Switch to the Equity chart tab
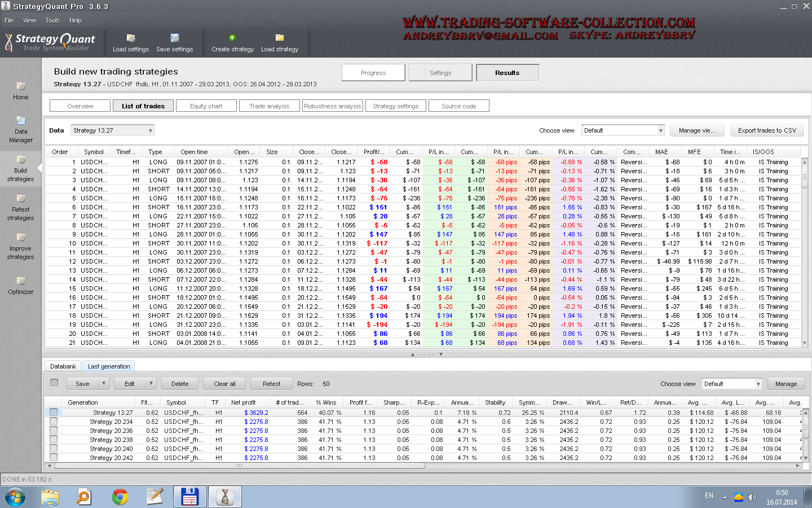The image size is (812, 508). point(206,106)
